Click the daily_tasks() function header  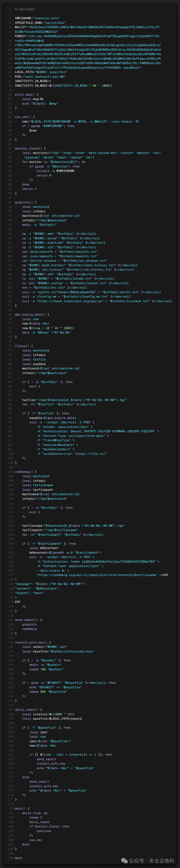click(28, 710)
